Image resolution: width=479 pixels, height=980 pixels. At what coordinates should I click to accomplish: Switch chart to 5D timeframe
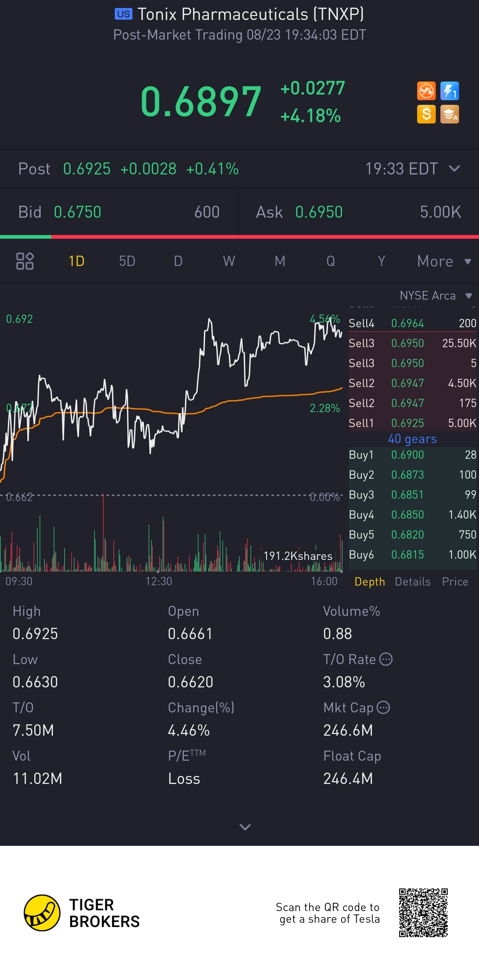(127, 261)
